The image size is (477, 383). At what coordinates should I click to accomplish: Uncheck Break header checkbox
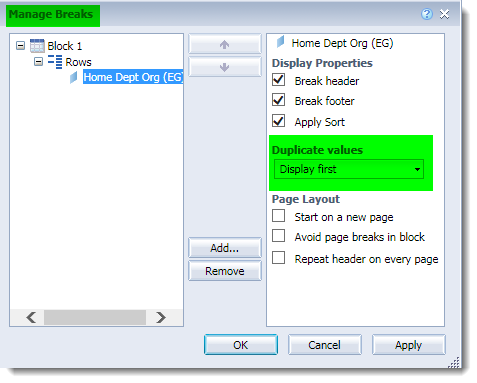click(278, 80)
